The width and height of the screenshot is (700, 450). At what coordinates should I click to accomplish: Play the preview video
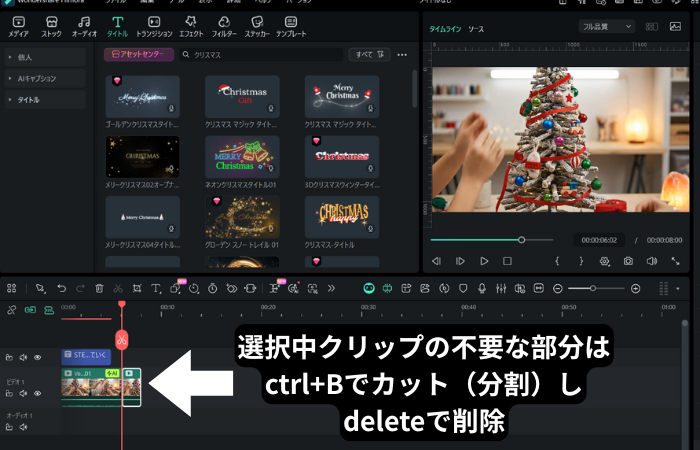pos(484,261)
